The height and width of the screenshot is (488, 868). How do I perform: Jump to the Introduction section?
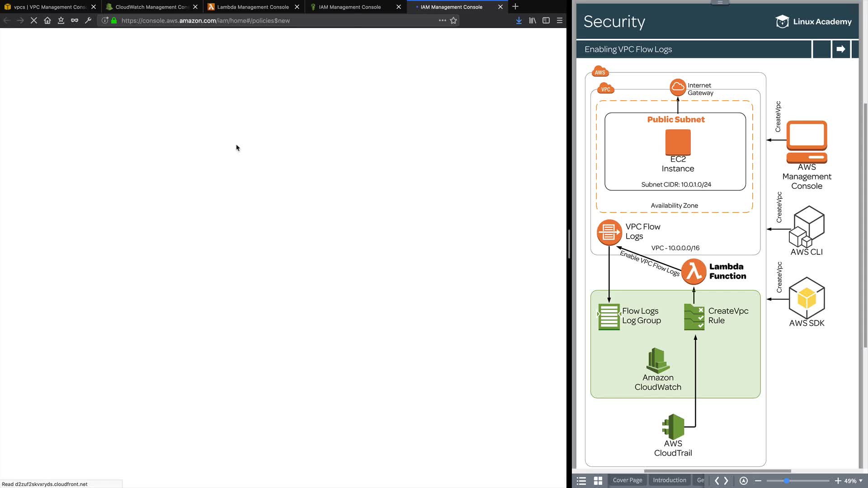tap(669, 480)
